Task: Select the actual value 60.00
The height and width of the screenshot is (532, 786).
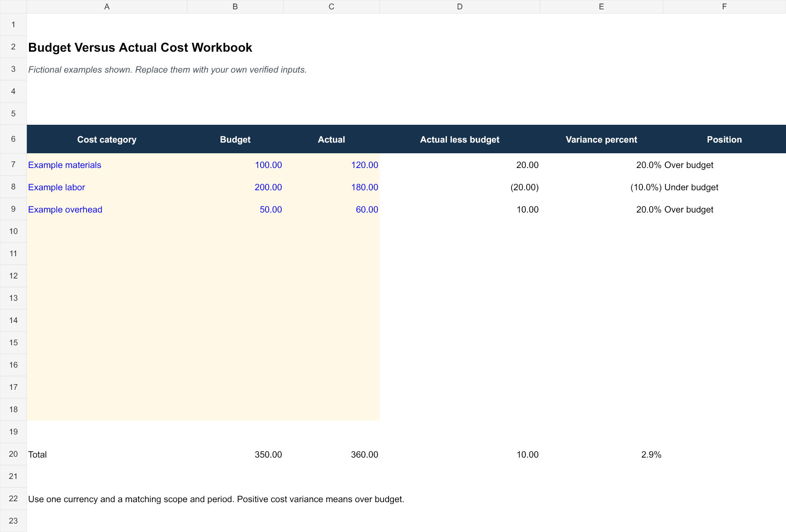Action: pyautogui.click(x=332, y=209)
